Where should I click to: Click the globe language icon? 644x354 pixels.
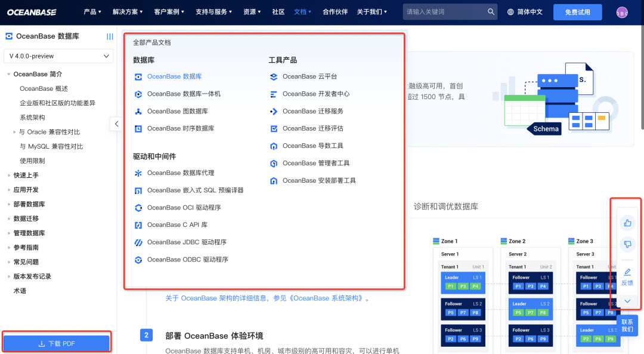(510, 12)
